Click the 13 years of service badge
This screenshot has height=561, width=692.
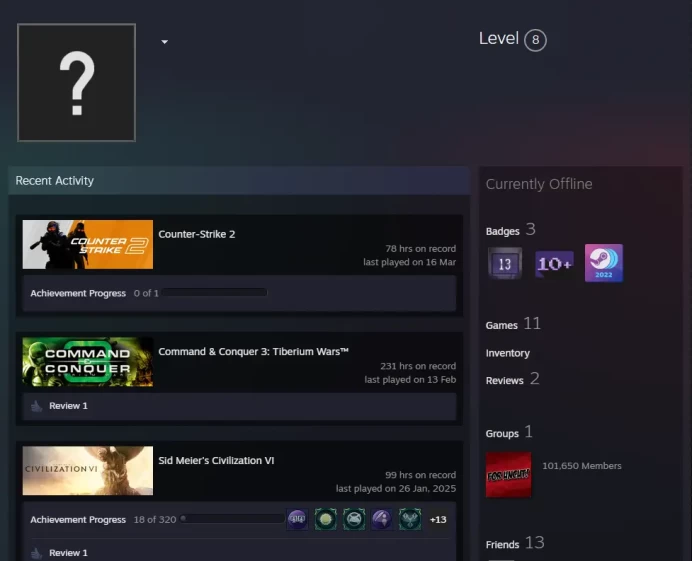[x=505, y=264]
